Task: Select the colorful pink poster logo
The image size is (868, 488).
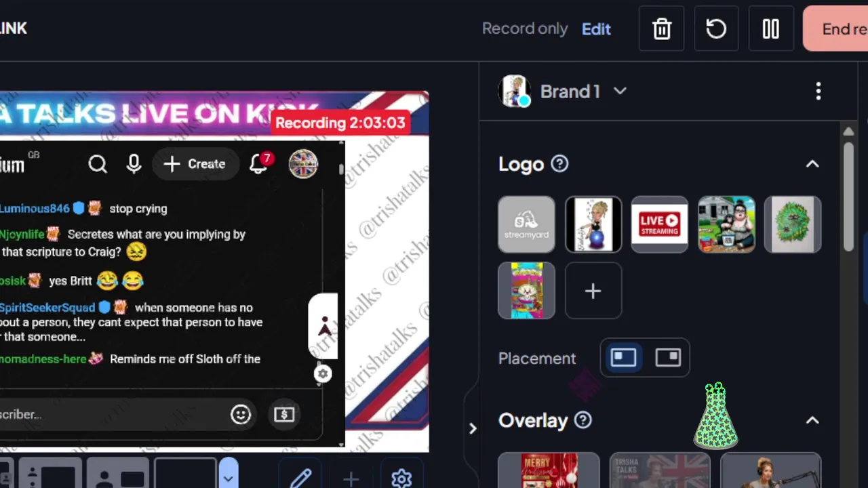Action: pyautogui.click(x=526, y=290)
